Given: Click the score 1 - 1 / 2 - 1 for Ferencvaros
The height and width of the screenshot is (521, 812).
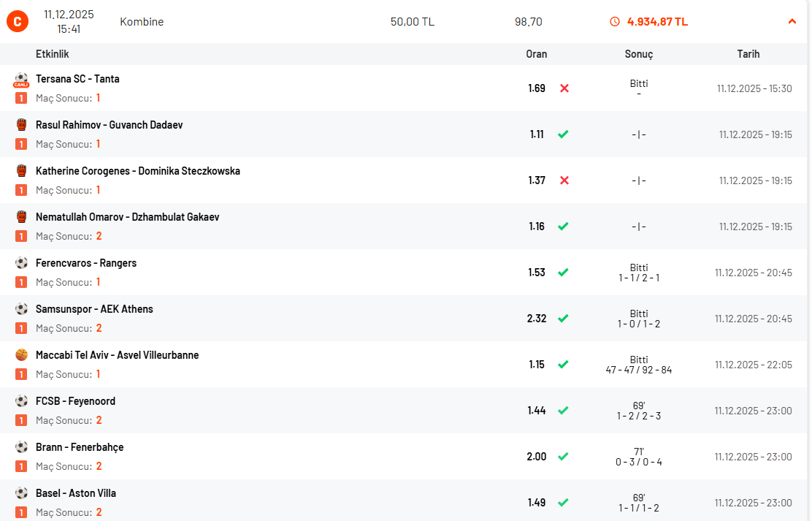Looking at the screenshot, I should [x=638, y=278].
